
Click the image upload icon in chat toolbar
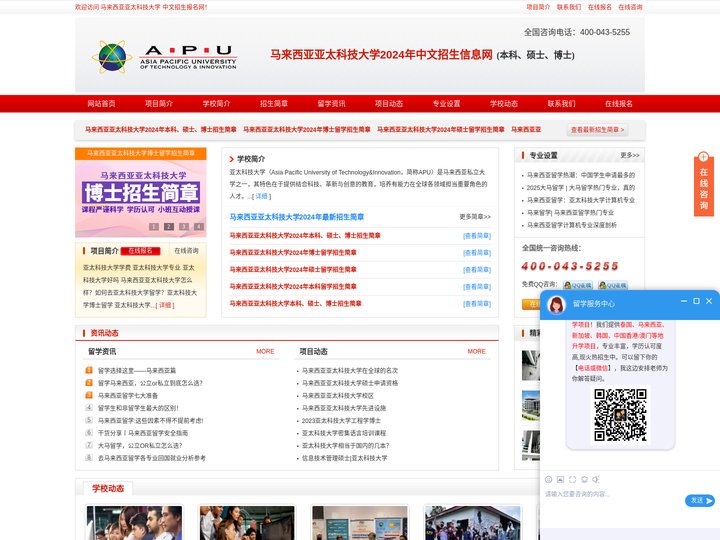560,479
